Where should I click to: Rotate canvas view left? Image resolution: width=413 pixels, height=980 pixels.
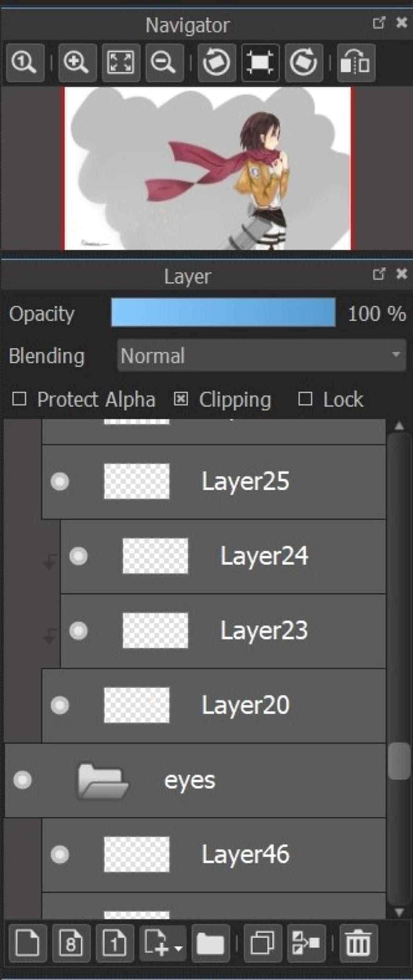pos(217,63)
